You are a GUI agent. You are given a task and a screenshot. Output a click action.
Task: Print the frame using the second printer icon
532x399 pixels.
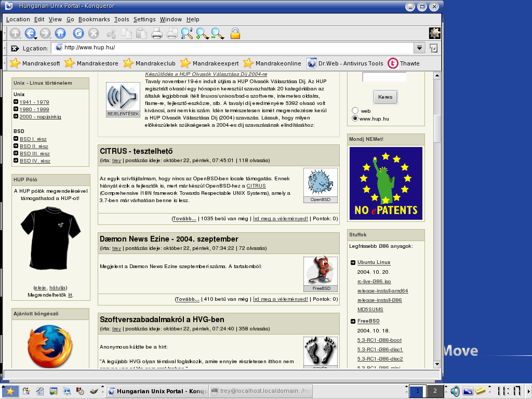coord(172,33)
